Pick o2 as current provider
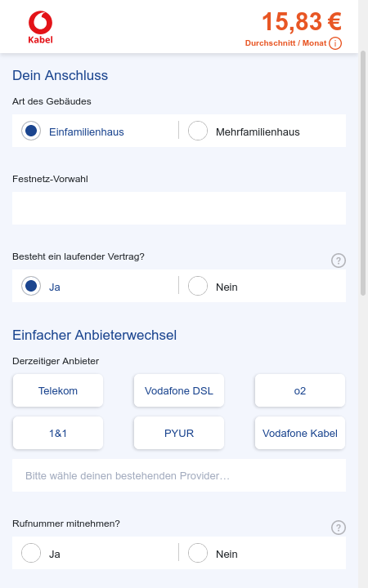Screen dimensions: 368x588 [300, 390]
